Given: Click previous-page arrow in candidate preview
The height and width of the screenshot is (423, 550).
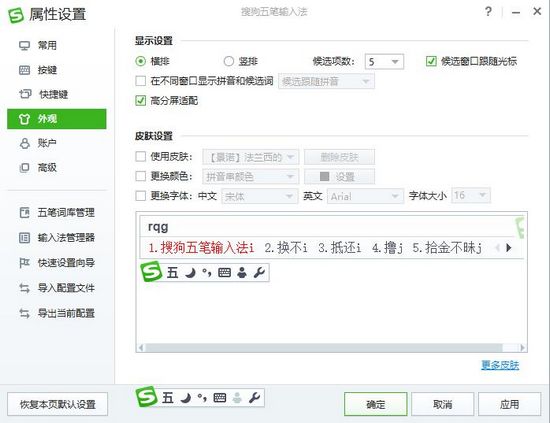Looking at the screenshot, I should click(497, 248).
